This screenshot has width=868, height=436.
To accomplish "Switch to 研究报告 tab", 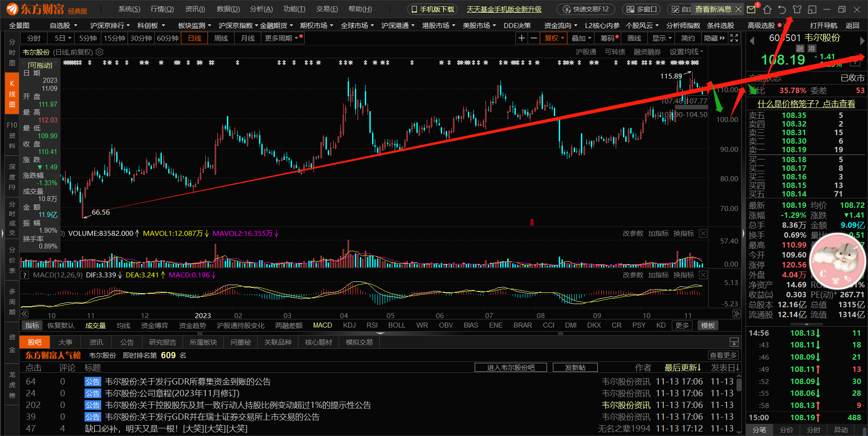I will click(x=163, y=342).
